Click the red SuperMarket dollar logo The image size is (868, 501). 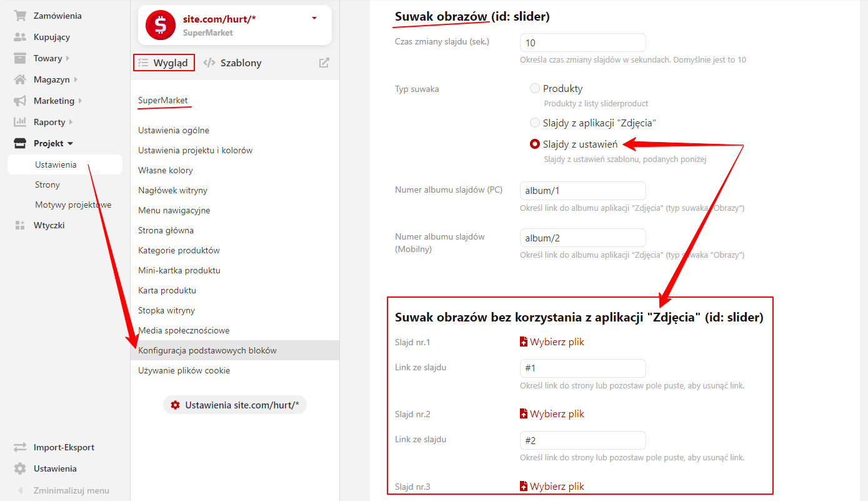pyautogui.click(x=161, y=25)
